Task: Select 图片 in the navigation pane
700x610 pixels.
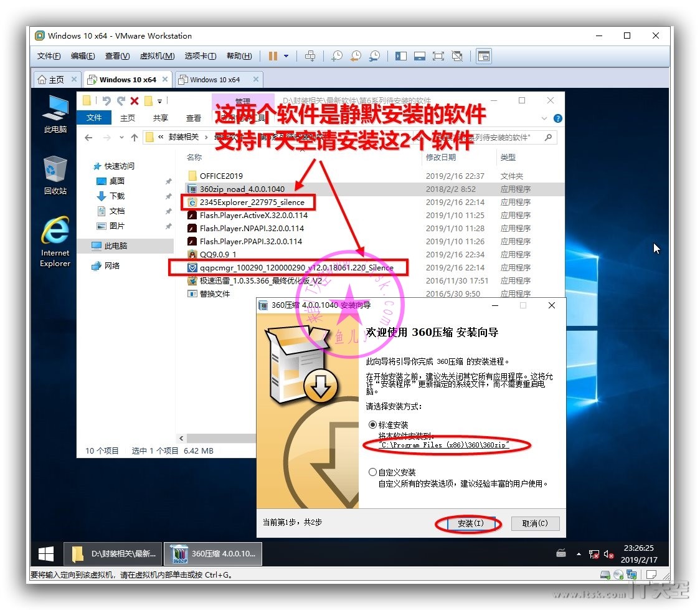Action: pyautogui.click(x=116, y=226)
